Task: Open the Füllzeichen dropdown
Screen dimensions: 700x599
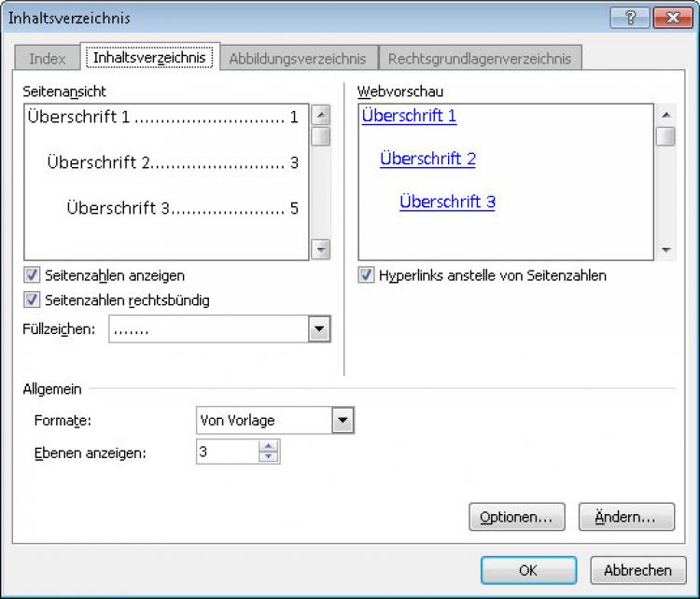Action: pos(320,329)
